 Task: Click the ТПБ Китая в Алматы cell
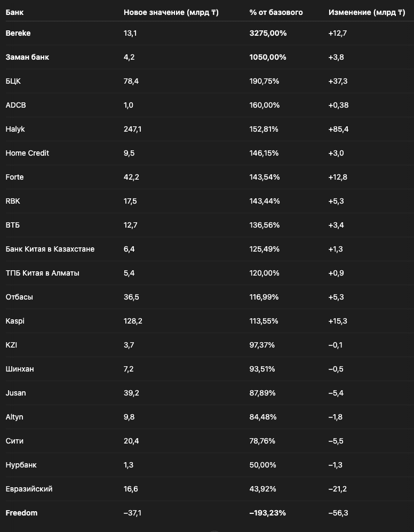coord(43,273)
